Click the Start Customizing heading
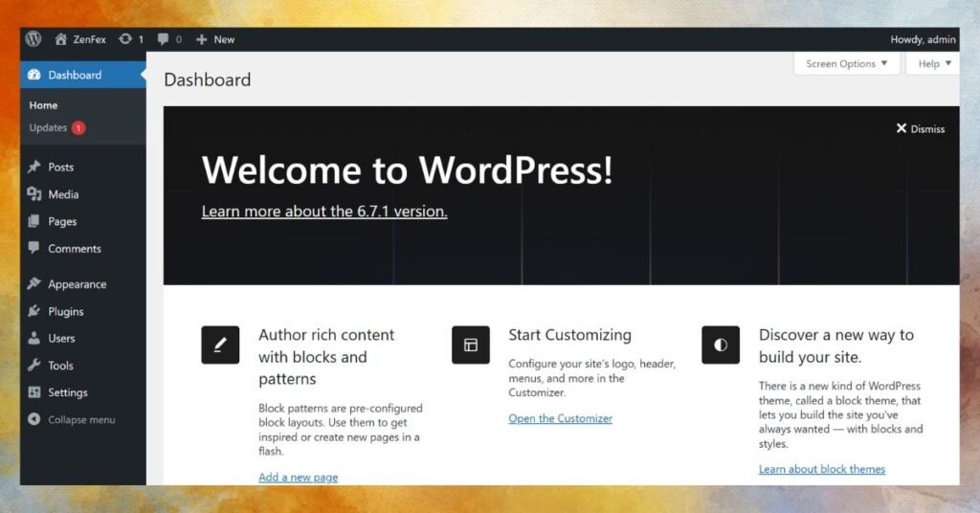Screen dimensions: 980x513 570,335
